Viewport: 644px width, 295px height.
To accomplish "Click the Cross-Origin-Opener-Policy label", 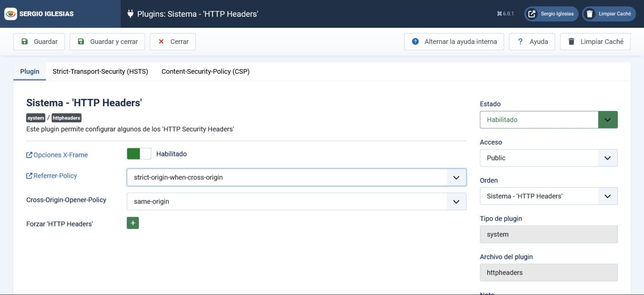I will click(66, 200).
